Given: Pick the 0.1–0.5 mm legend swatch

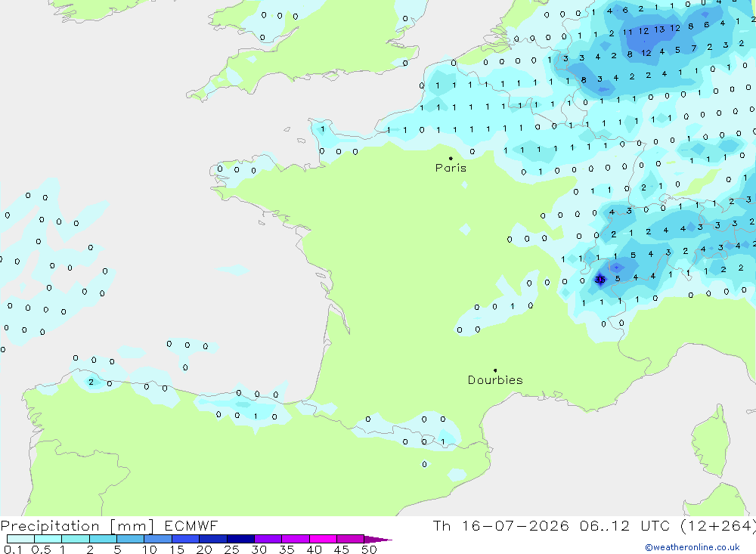Looking at the screenshot, I should (x=20, y=539).
